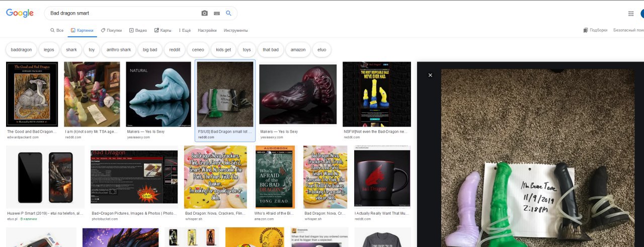Select the legos suggestion chip
The image size is (644, 247).
point(49,50)
